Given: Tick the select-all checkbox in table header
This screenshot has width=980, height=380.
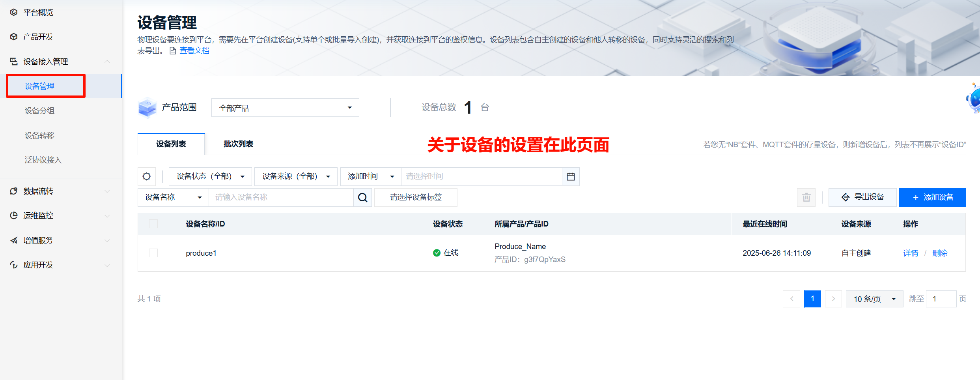Looking at the screenshot, I should pyautogui.click(x=153, y=224).
